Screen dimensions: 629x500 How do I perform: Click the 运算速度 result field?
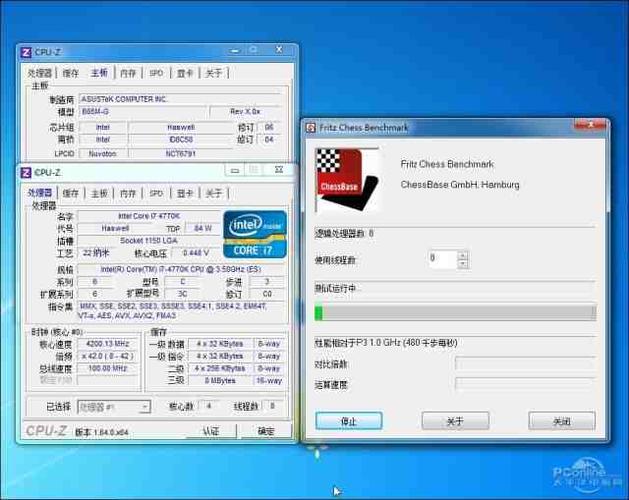[x=525, y=385]
